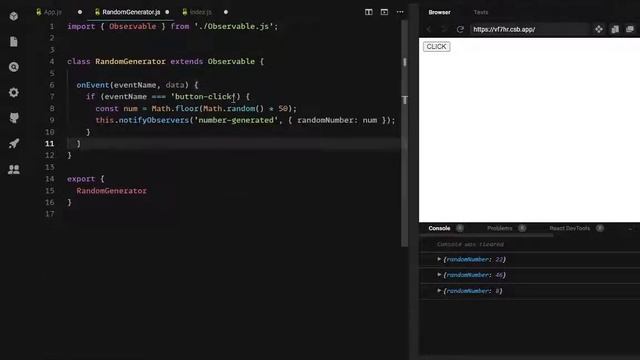This screenshot has height=360, width=640.
Task: Open the Live collaboration people panel
Action: [x=14, y=169]
